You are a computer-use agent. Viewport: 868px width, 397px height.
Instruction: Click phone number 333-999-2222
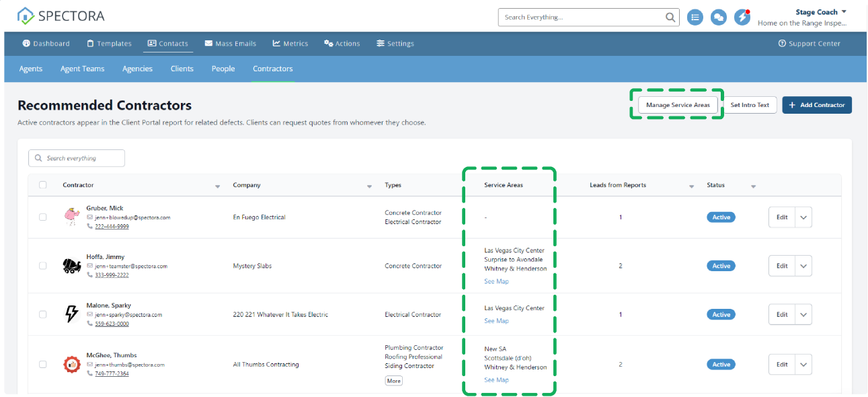(x=112, y=275)
